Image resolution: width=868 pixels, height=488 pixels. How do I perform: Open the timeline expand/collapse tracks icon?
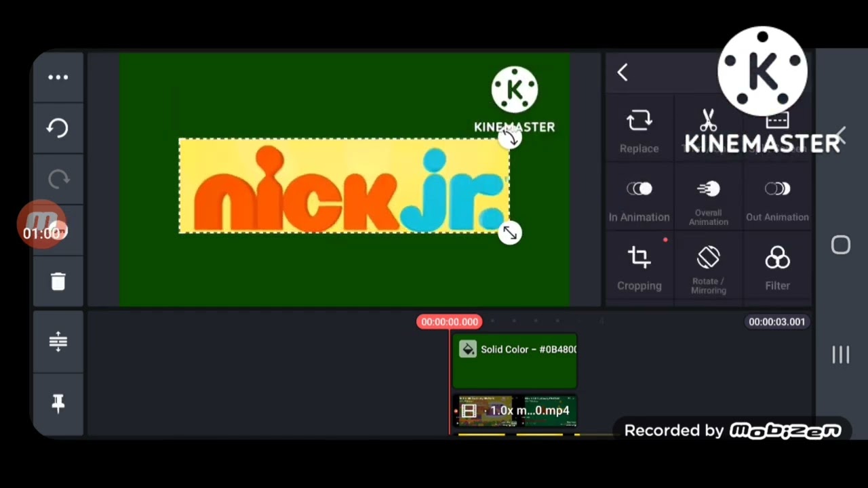click(x=58, y=342)
